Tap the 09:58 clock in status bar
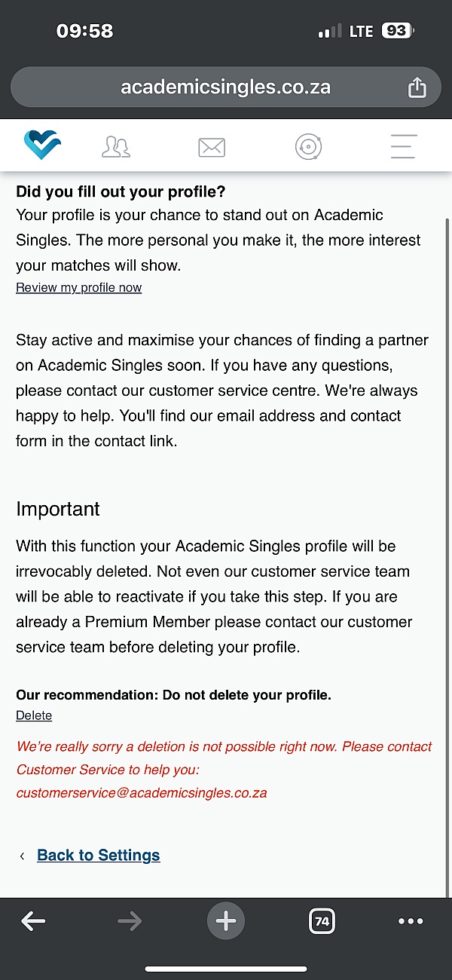This screenshot has height=980, width=452. pos(84,31)
